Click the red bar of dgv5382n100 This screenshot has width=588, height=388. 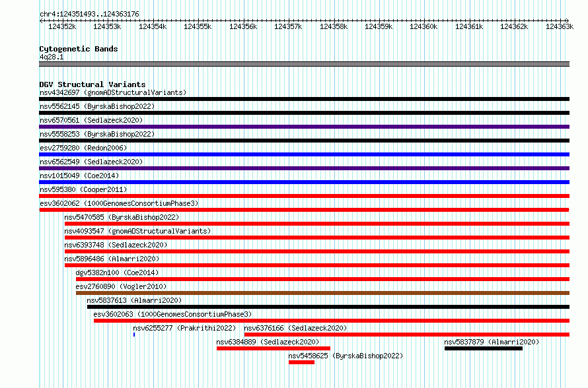[322, 279]
